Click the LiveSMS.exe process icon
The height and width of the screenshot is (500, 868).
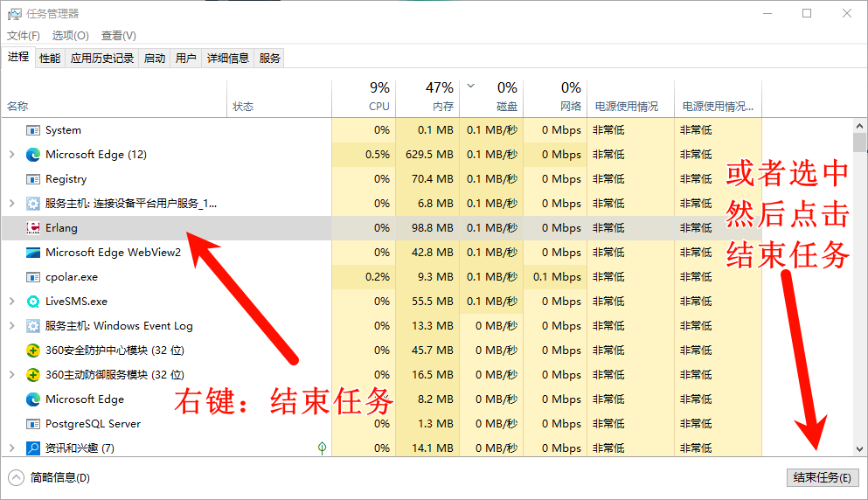(x=33, y=302)
